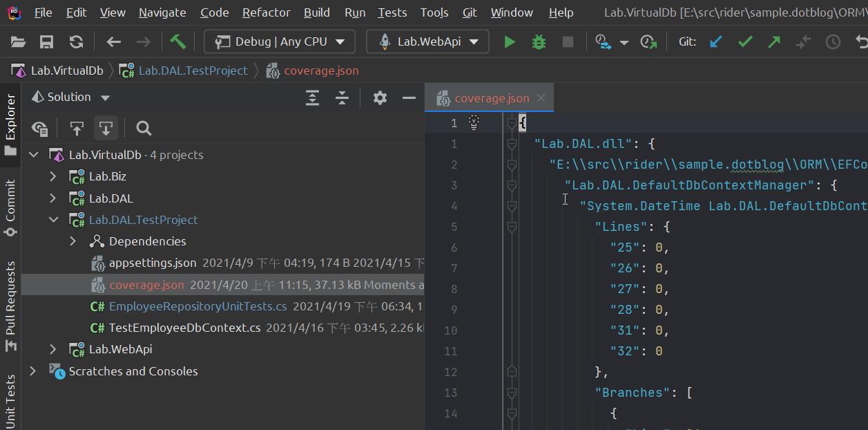Open the Edit menu
Image resolution: width=868 pixels, height=430 pixels.
76,12
